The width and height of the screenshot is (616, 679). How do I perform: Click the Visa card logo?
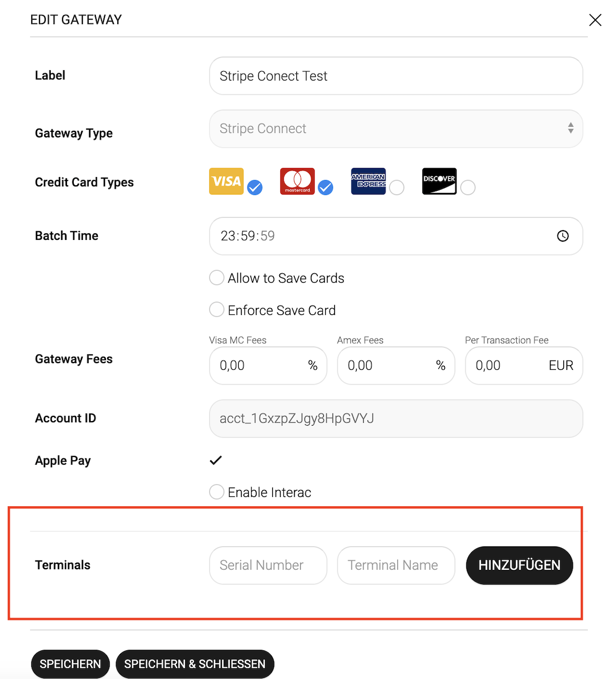coord(226,182)
